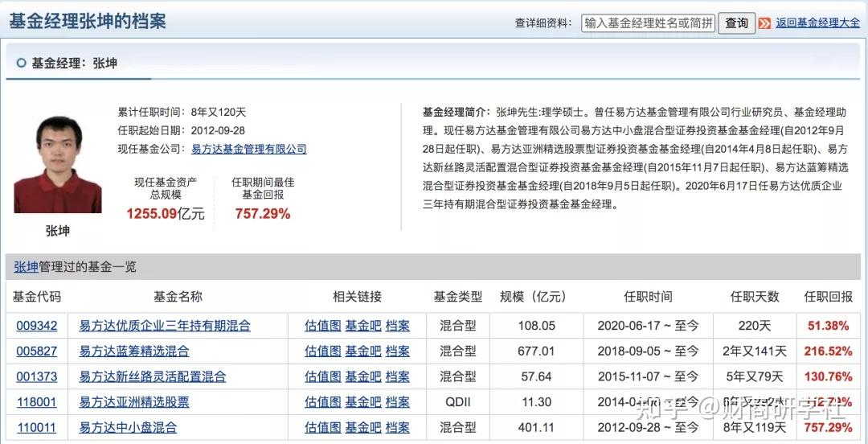Screen dimensions: 868x444
Task: Click the 57.64 scale value
Action: tap(536, 377)
